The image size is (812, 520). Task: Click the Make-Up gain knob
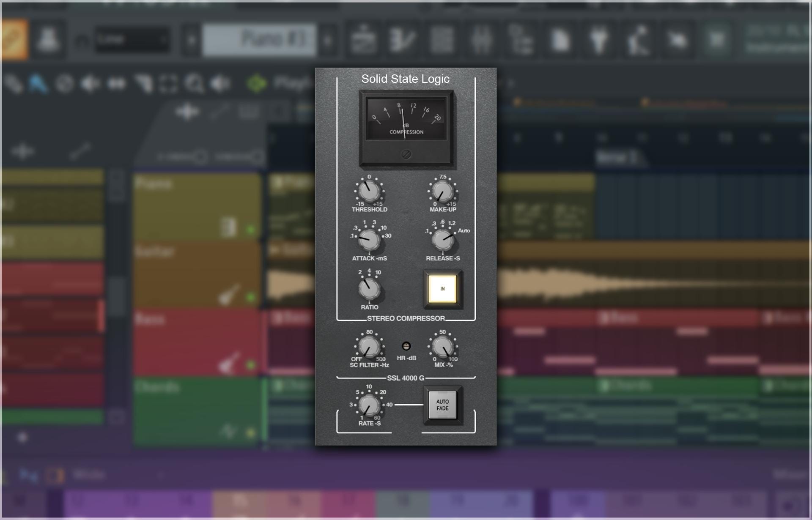[x=442, y=192]
